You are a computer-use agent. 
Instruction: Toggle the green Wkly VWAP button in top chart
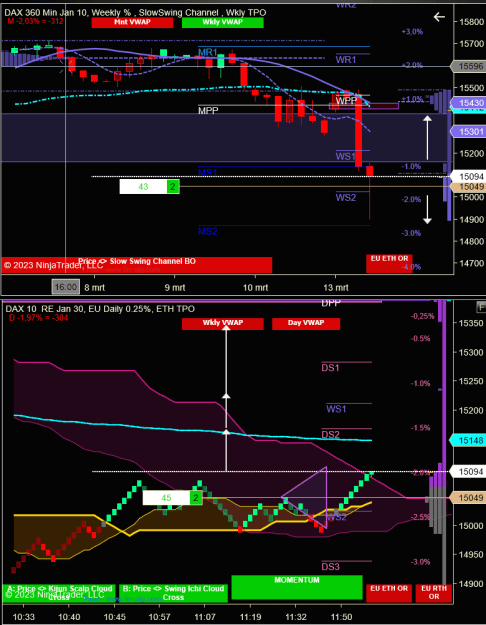pyautogui.click(x=222, y=22)
